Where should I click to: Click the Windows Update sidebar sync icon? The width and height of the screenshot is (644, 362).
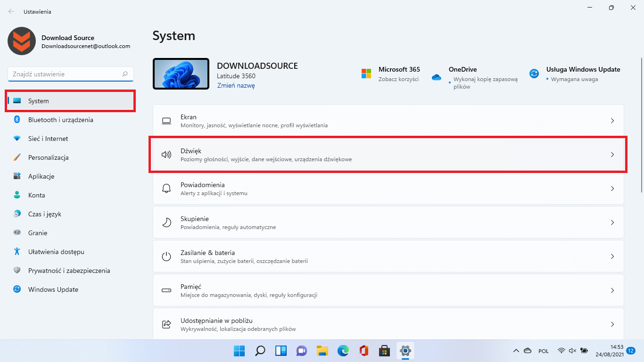17,289
